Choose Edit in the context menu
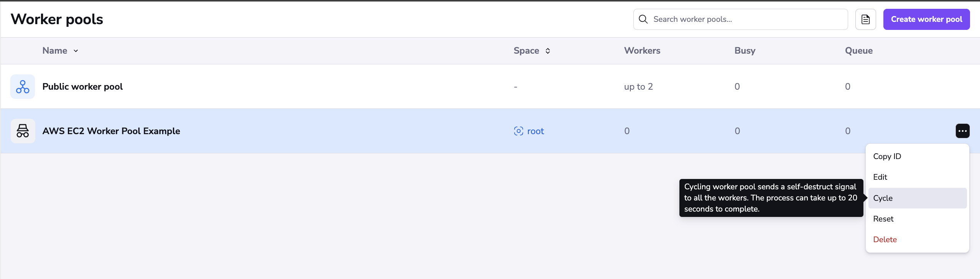 coord(880,177)
